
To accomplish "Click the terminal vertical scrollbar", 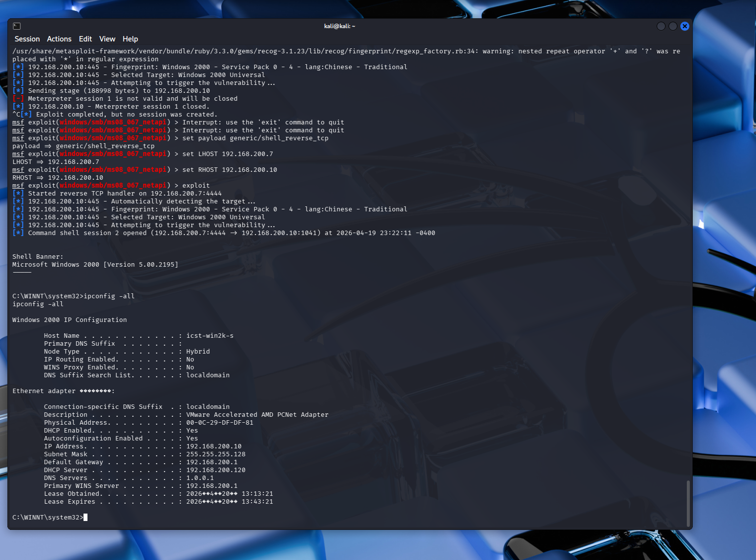I will pyautogui.click(x=688, y=503).
